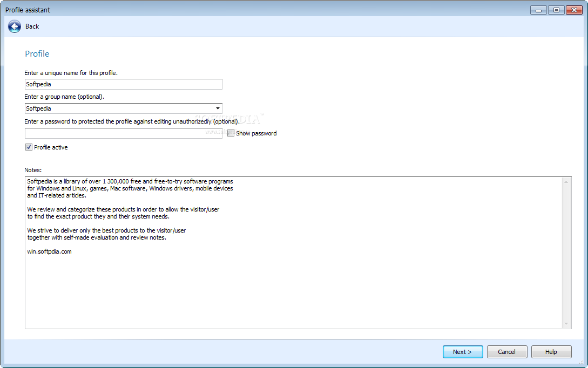Click the blue Back arrow icon
Image resolution: width=588 pixels, height=368 pixels.
[14, 26]
